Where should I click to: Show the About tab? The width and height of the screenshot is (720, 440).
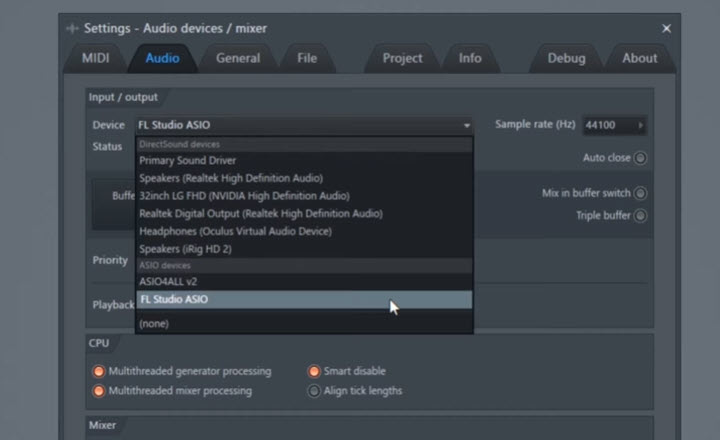pos(640,58)
